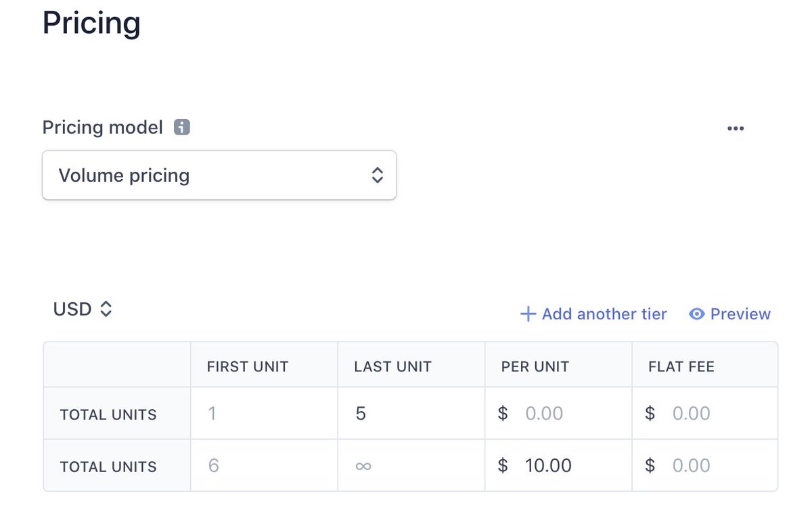Screen dimensions: 812x516
Task: Click the First Unit cell showing 1
Action: 264,413
